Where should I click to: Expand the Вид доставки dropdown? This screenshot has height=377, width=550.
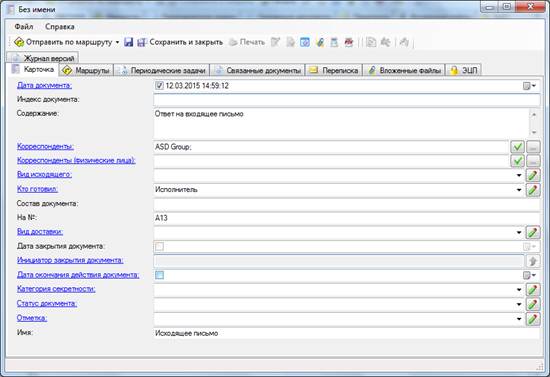point(519,232)
